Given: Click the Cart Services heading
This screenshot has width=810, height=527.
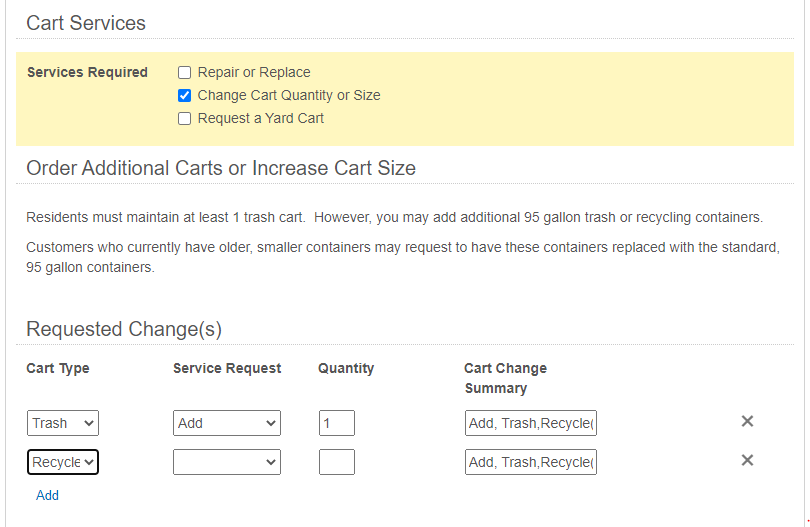Looking at the screenshot, I should coord(86,23).
